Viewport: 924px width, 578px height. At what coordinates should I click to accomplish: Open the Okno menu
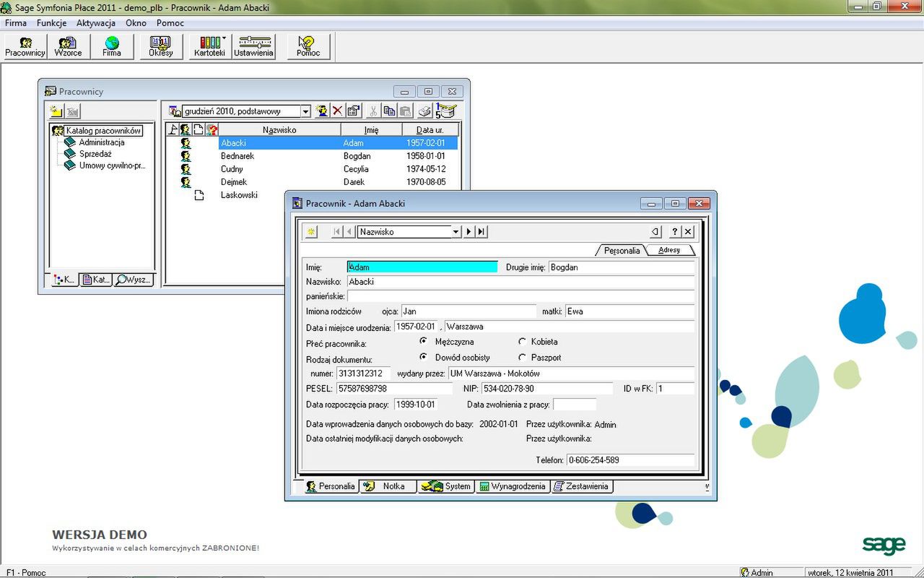point(136,23)
